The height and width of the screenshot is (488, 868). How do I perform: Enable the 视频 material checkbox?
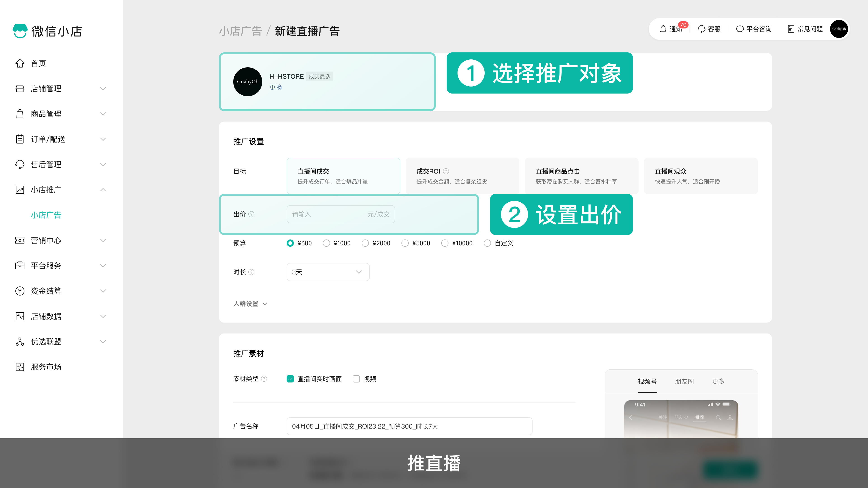click(356, 379)
